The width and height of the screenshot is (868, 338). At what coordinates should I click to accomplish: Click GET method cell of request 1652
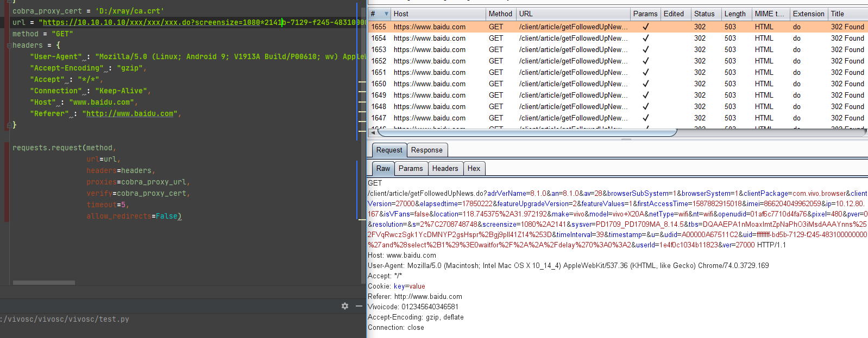pyautogui.click(x=496, y=61)
